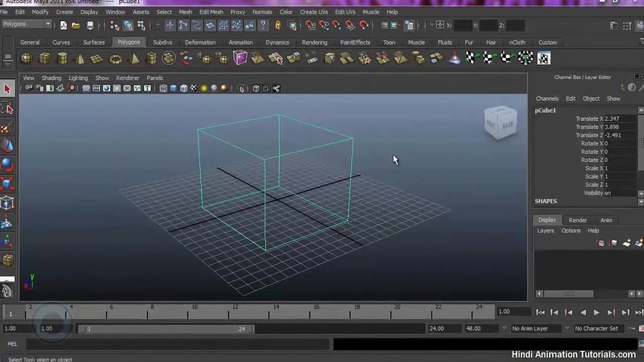This screenshot has height=362, width=644.
Task: Switch to the Animation shelf tab
Action: tap(241, 42)
